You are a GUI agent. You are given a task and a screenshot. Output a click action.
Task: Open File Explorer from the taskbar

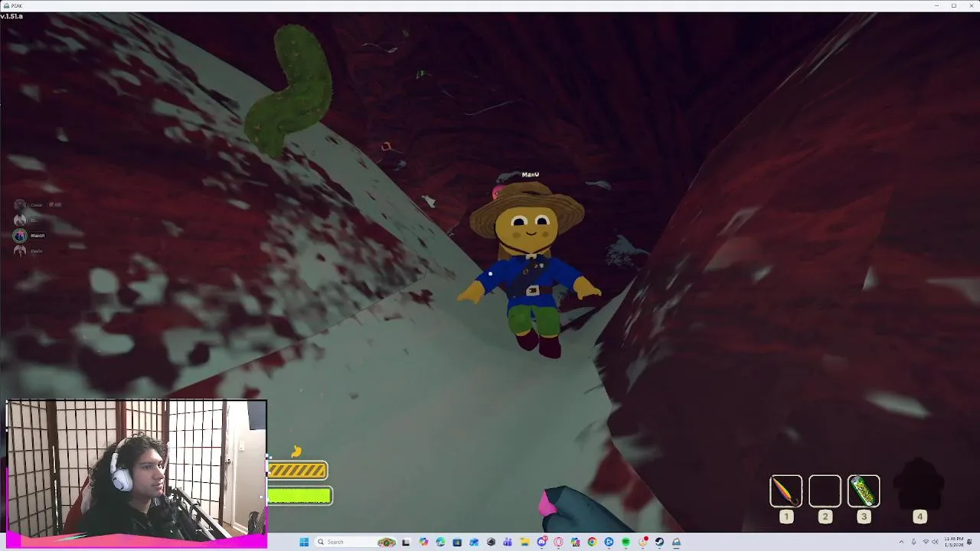pyautogui.click(x=524, y=542)
